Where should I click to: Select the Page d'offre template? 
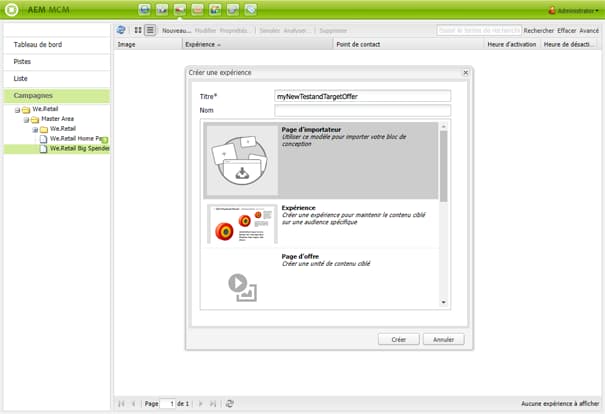[321, 279]
